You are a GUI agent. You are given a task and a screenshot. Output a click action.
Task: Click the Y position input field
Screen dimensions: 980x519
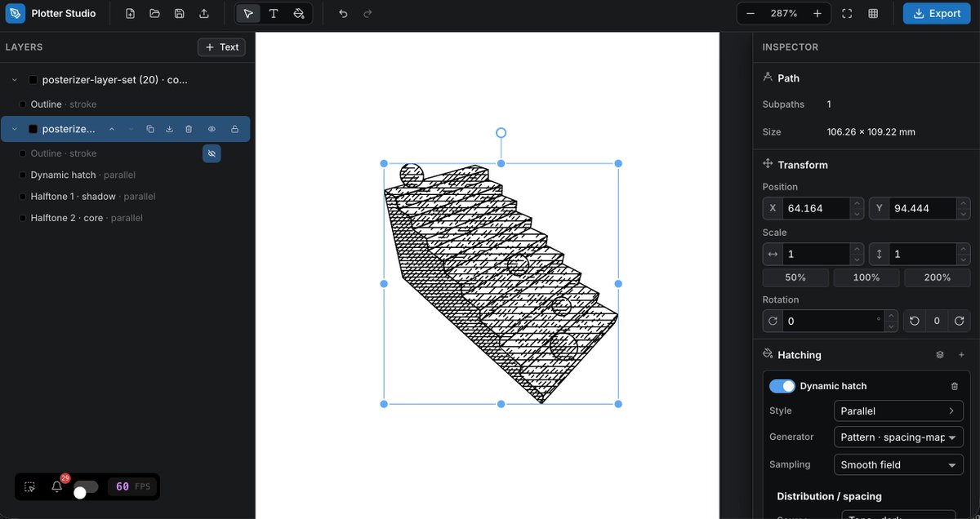(921, 208)
